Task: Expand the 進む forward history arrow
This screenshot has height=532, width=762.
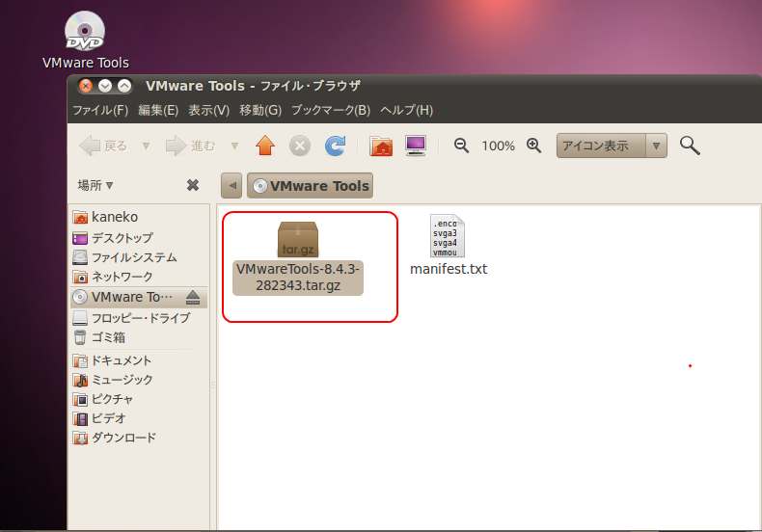Action: pyautogui.click(x=234, y=146)
